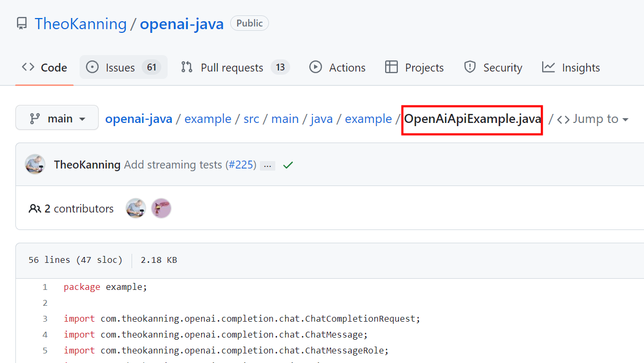Open the Issues tab

124,67
